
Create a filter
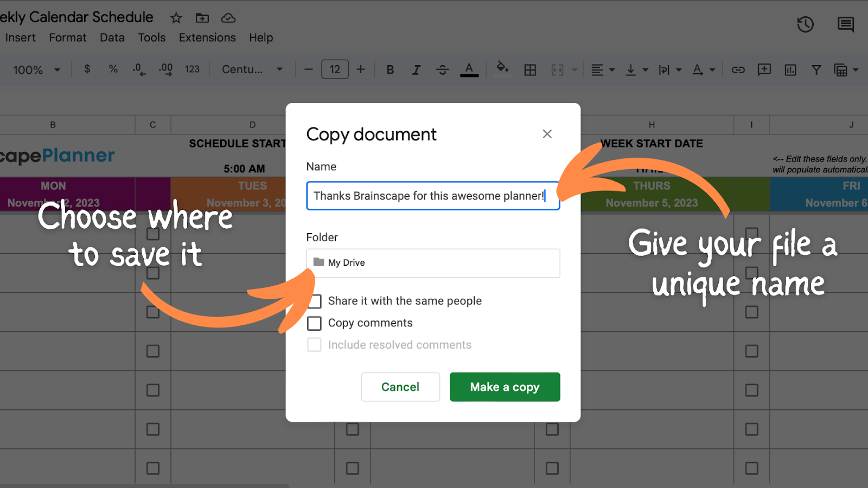tap(816, 69)
